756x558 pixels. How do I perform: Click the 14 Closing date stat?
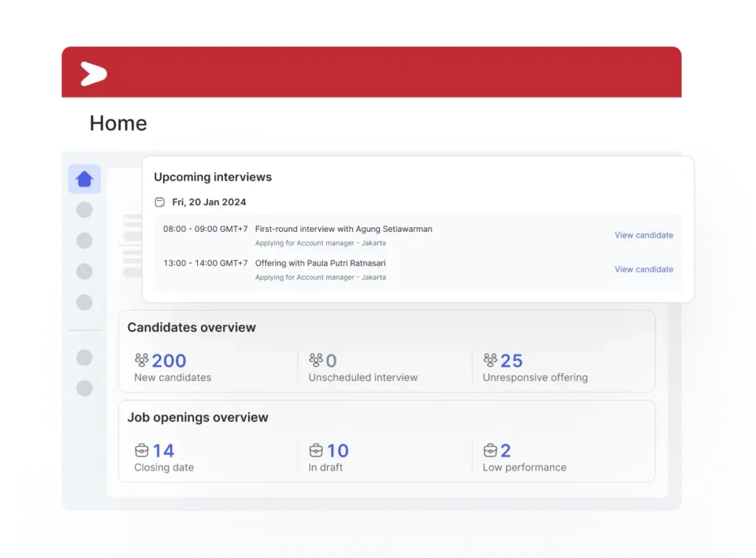pyautogui.click(x=163, y=450)
